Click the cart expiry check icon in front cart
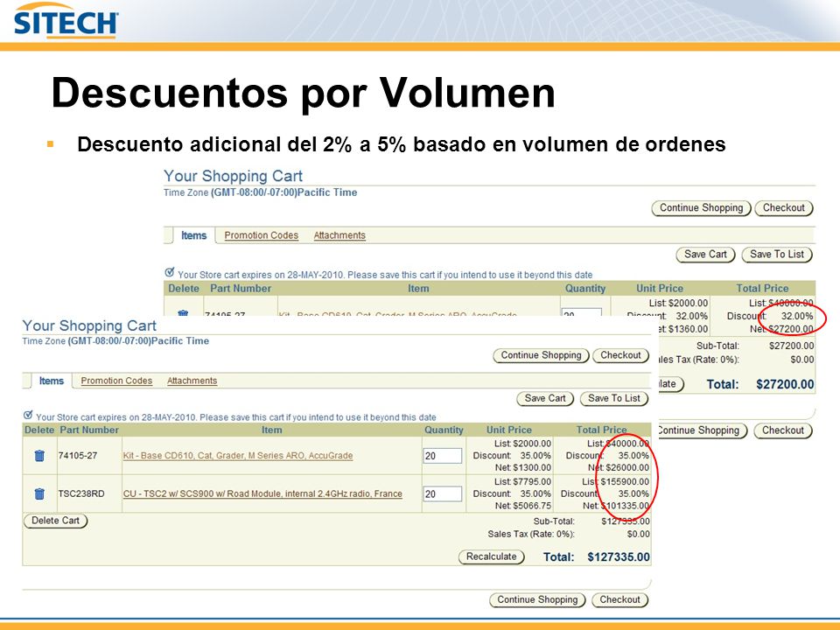840x630 pixels. coord(28,415)
